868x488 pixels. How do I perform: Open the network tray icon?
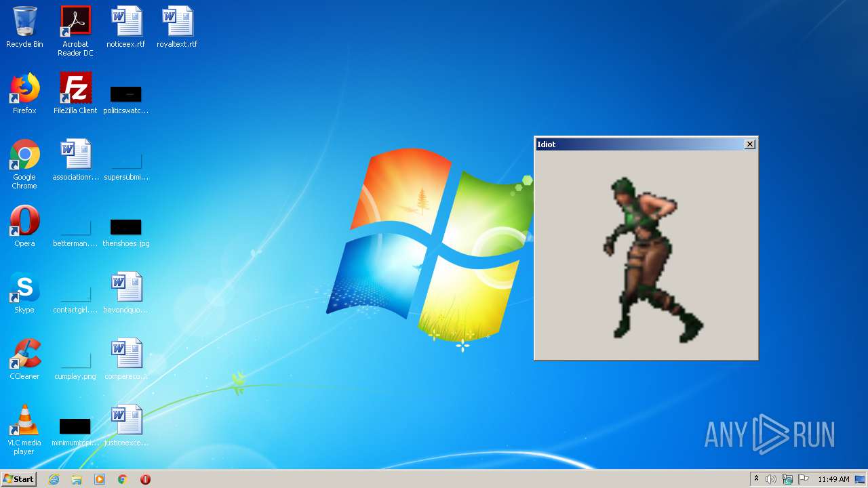coord(787,479)
